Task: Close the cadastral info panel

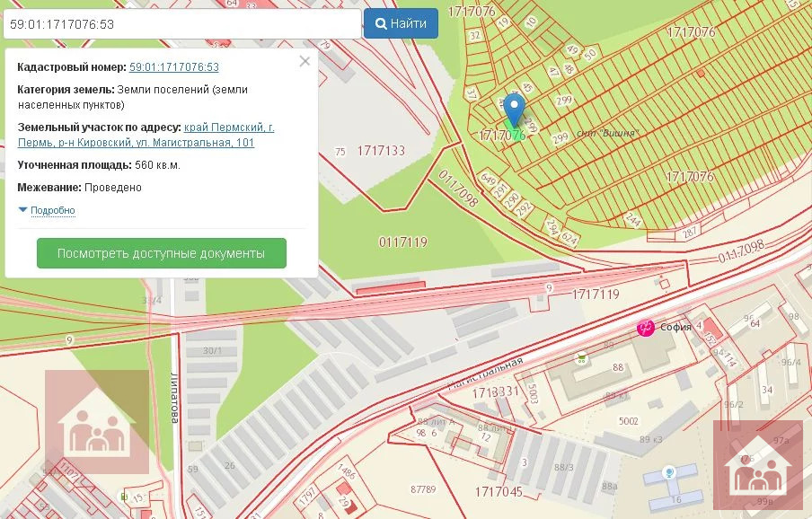Action: click(x=304, y=62)
